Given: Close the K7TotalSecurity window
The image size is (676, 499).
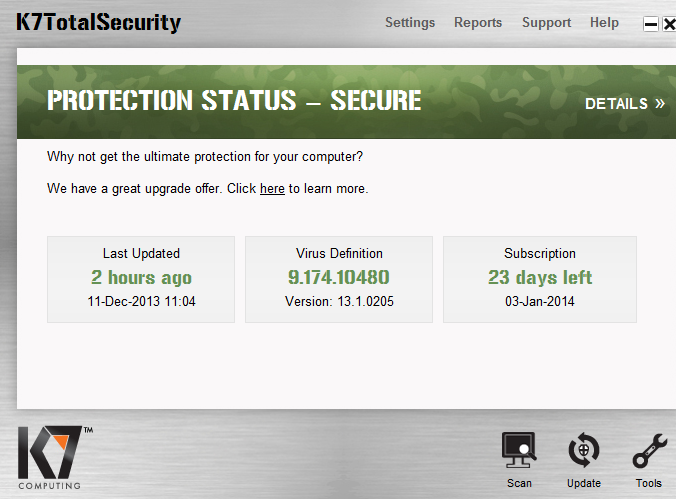Looking at the screenshot, I should click(668, 24).
